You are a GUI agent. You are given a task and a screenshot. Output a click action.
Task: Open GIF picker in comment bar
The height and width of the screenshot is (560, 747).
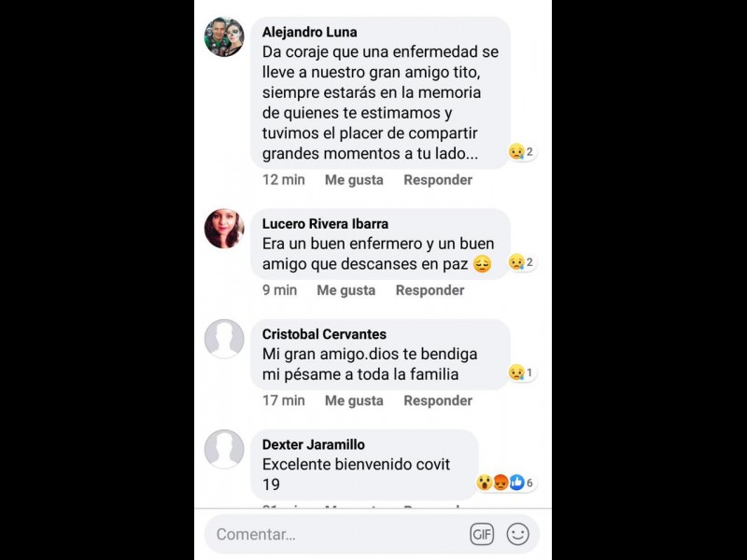pos(482,534)
